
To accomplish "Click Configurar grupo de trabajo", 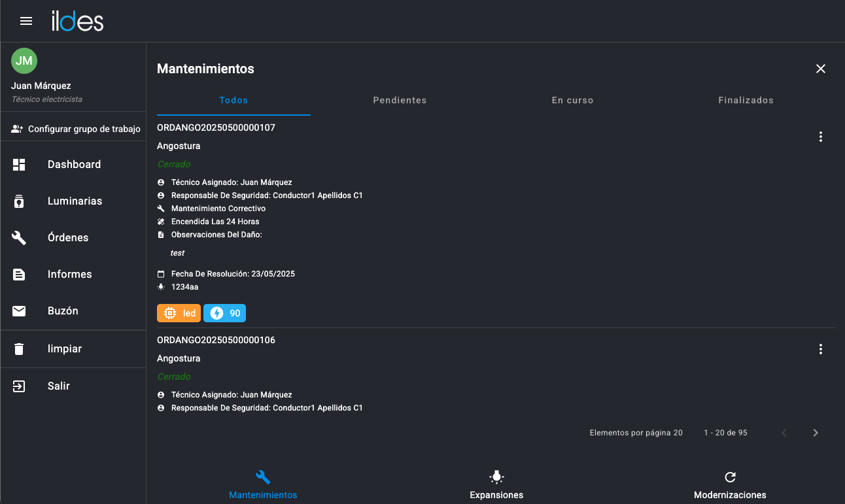I will [x=76, y=129].
